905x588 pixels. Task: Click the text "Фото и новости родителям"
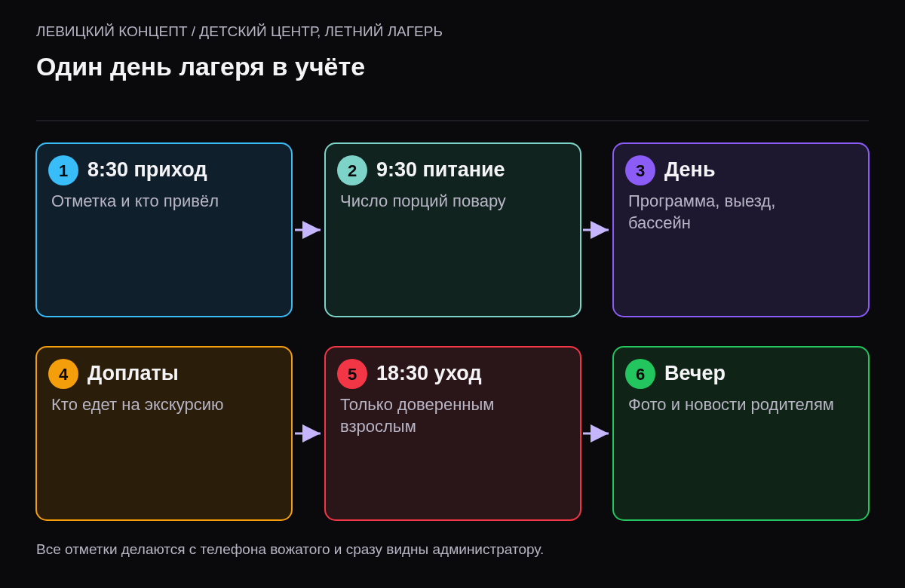pyautogui.click(x=731, y=405)
